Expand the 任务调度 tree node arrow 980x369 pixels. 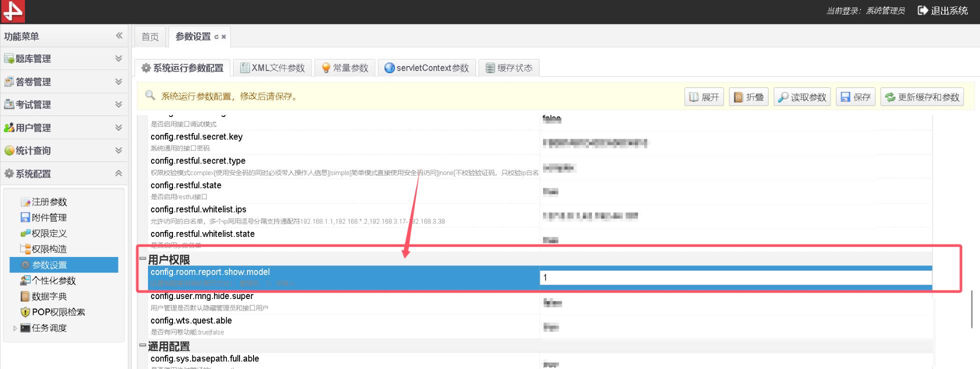click(15, 328)
